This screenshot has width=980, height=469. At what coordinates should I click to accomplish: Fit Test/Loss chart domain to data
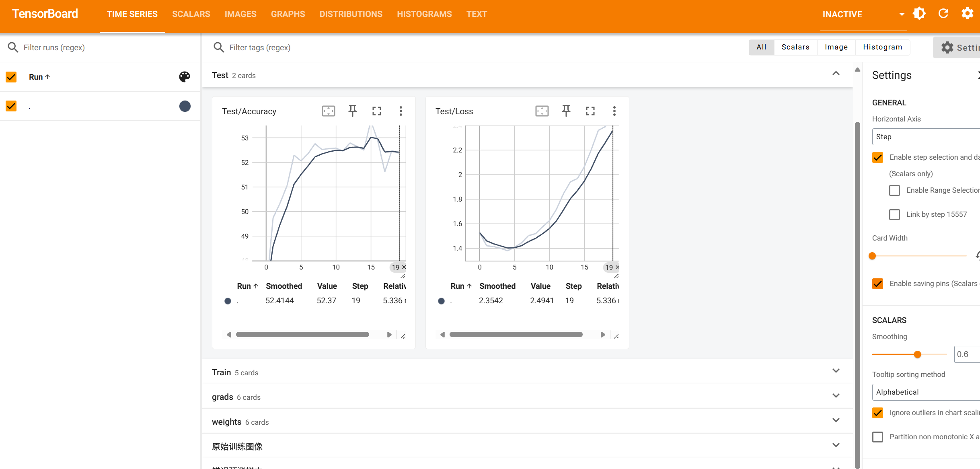tap(542, 111)
